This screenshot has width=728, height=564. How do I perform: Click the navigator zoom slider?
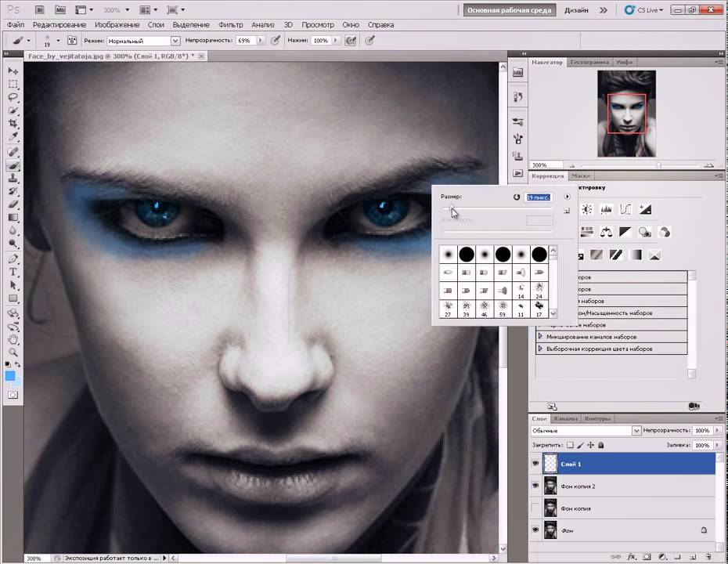pyautogui.click(x=658, y=165)
